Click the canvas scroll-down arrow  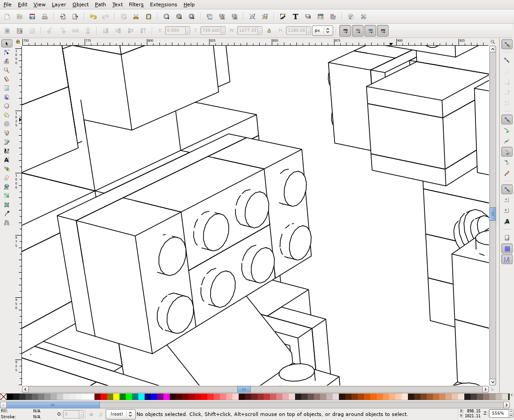493,382
